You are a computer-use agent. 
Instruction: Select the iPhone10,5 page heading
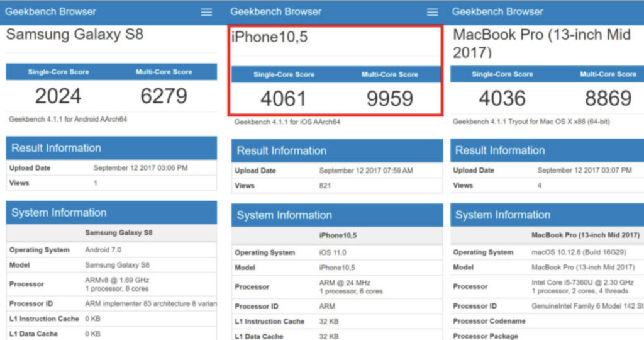point(269,37)
